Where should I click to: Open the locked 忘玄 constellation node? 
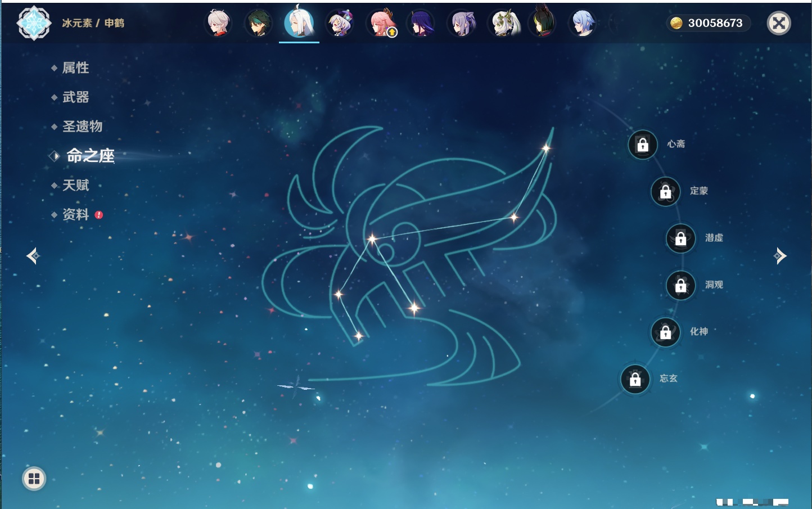635,380
